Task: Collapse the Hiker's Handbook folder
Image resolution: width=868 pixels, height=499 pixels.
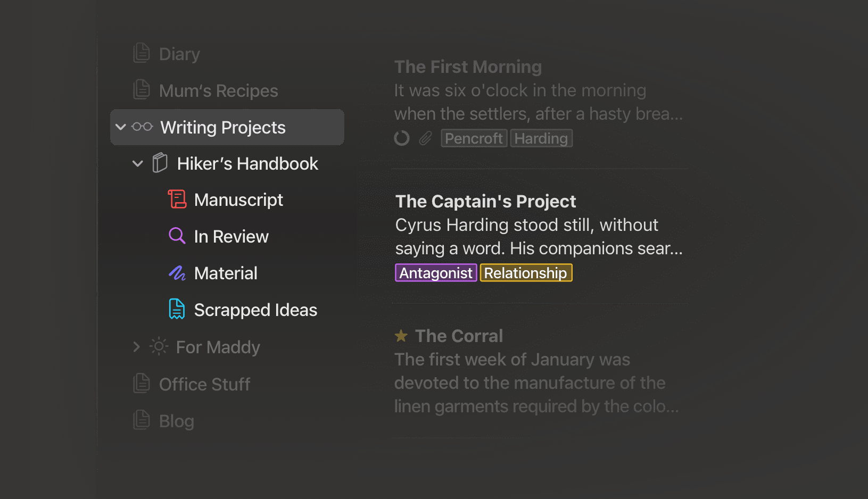Action: tap(137, 163)
